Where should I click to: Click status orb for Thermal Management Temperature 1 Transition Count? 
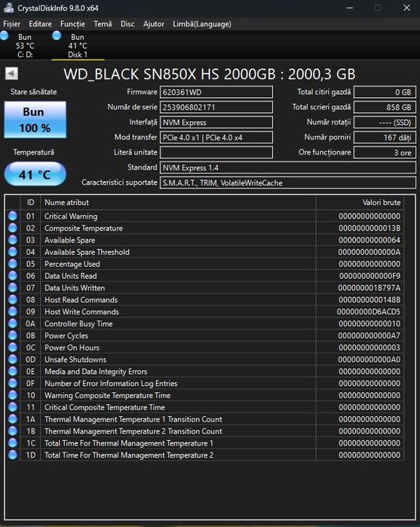click(x=13, y=418)
